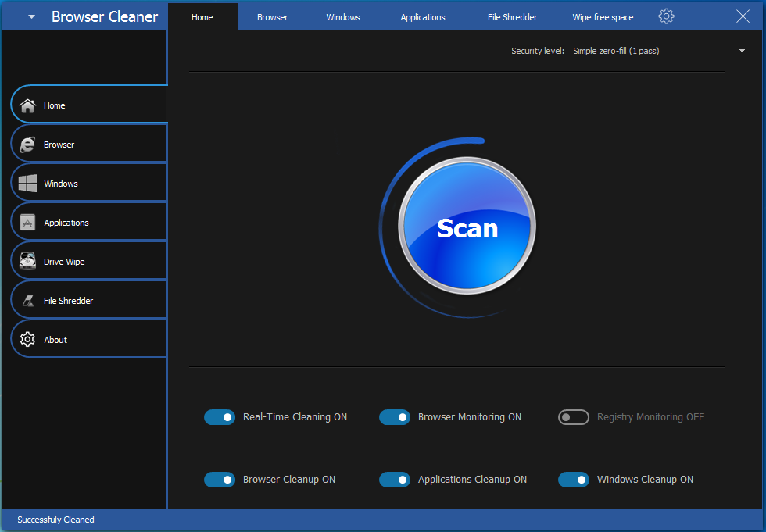Expand security level list with arrow
The width and height of the screenshot is (766, 532).
pos(742,51)
